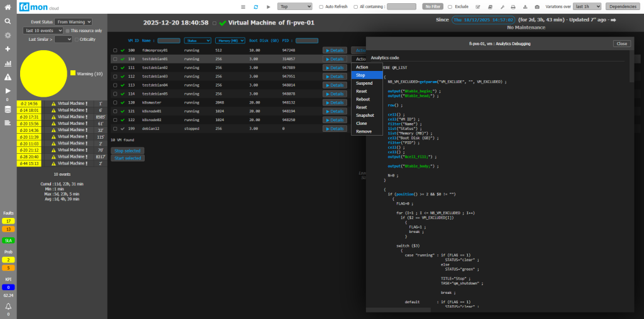Click the notification bell icon at bottom left
Image resolution: width=644 pixels, height=319 pixels.
[x=8, y=306]
